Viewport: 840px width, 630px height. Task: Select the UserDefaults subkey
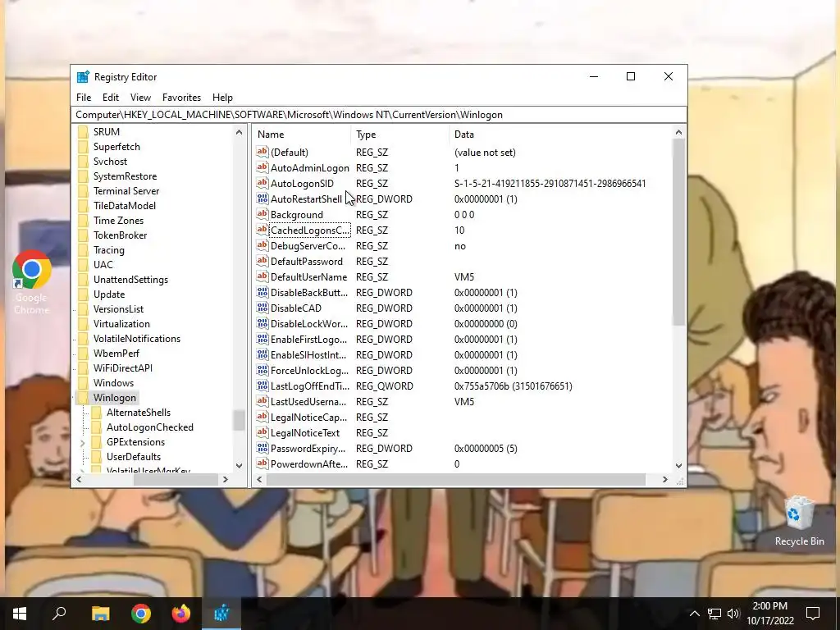134,456
